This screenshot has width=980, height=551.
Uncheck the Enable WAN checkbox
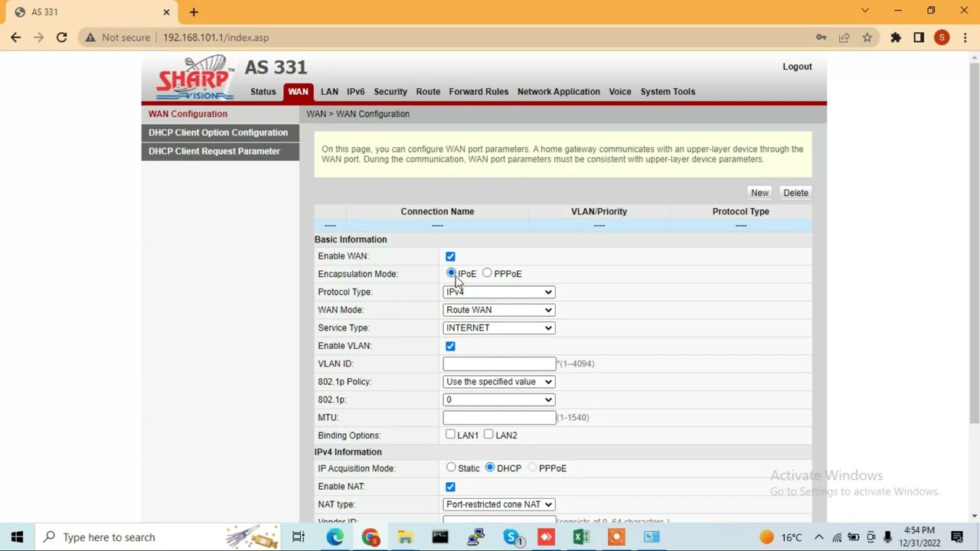[x=450, y=256]
